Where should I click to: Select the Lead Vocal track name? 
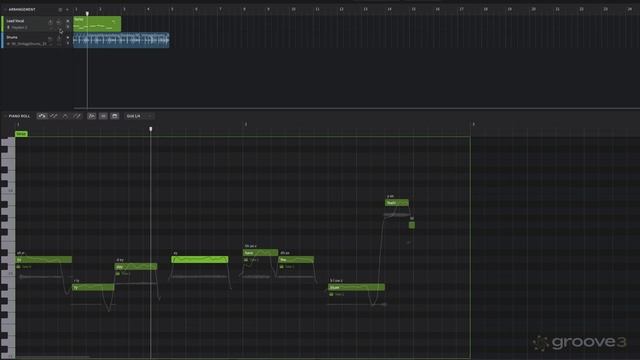[15, 21]
